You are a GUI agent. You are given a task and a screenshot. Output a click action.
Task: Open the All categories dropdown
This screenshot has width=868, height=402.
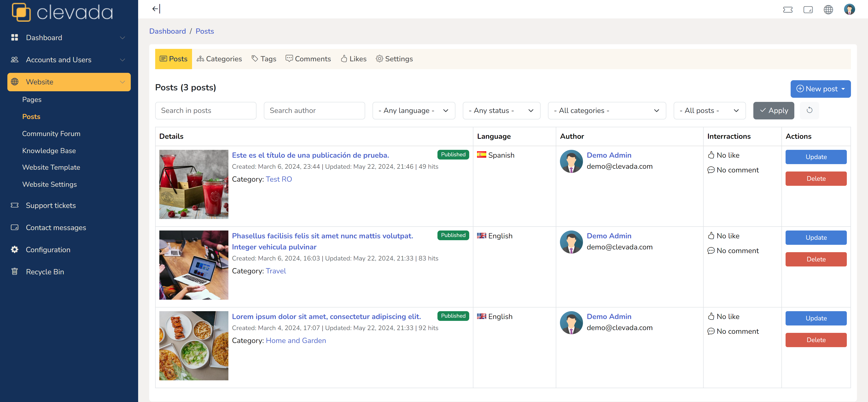click(607, 111)
